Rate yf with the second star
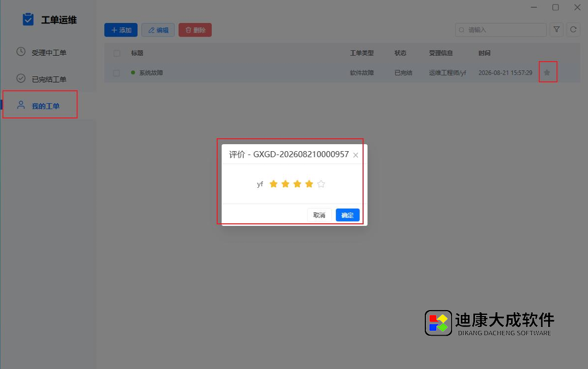Viewport: 588px width, 369px height. click(x=286, y=184)
